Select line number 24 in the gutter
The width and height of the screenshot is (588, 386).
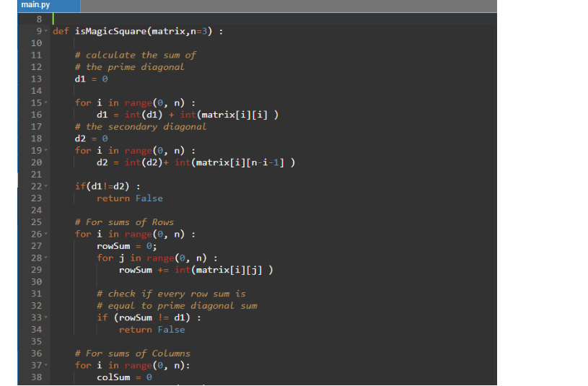click(x=36, y=210)
